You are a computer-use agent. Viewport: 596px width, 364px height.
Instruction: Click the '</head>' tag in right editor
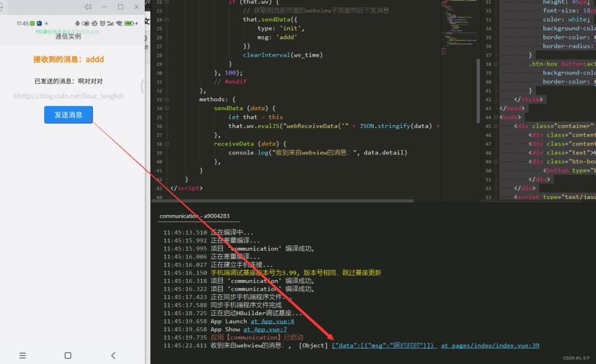pos(512,108)
